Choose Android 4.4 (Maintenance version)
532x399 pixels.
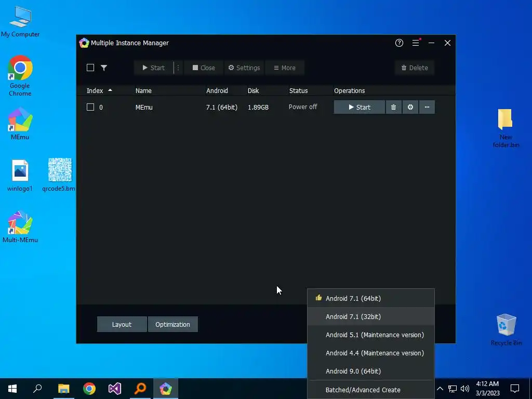click(x=371, y=353)
